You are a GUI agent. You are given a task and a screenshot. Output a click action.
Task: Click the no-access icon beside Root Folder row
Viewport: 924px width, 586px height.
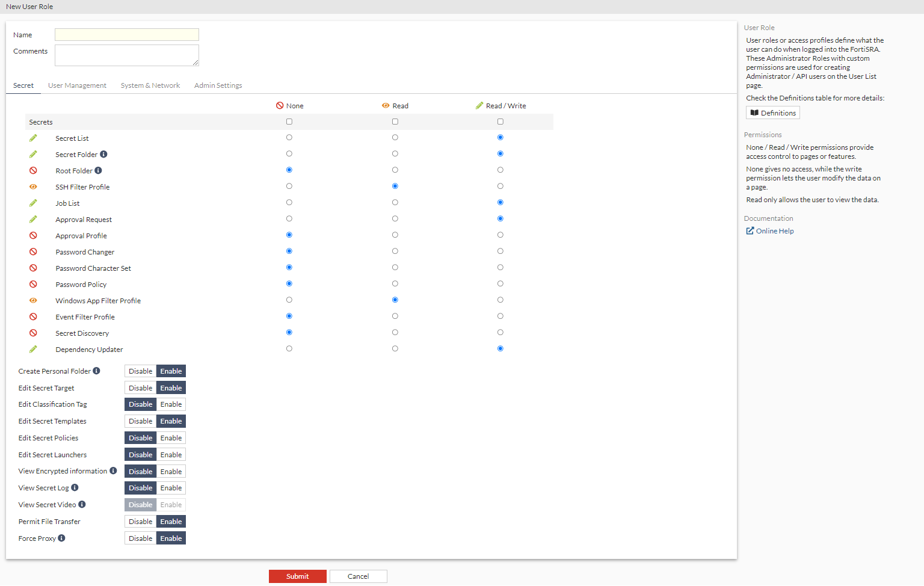point(33,170)
